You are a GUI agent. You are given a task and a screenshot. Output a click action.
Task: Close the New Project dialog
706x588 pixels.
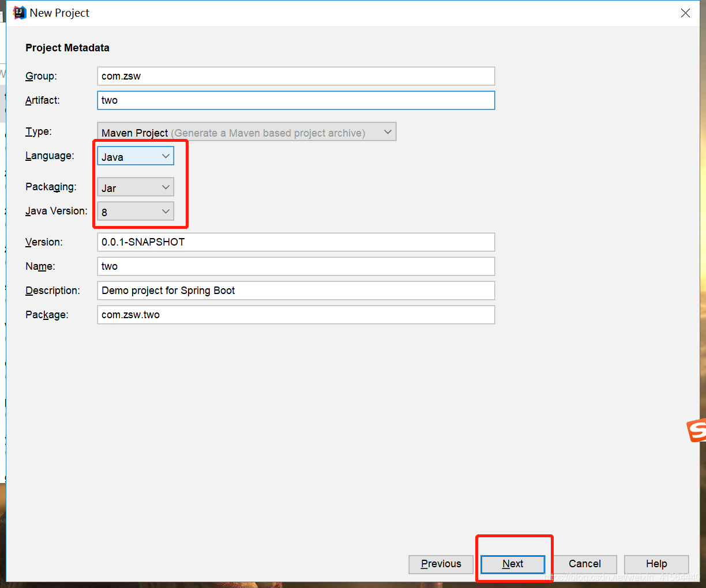click(x=685, y=13)
